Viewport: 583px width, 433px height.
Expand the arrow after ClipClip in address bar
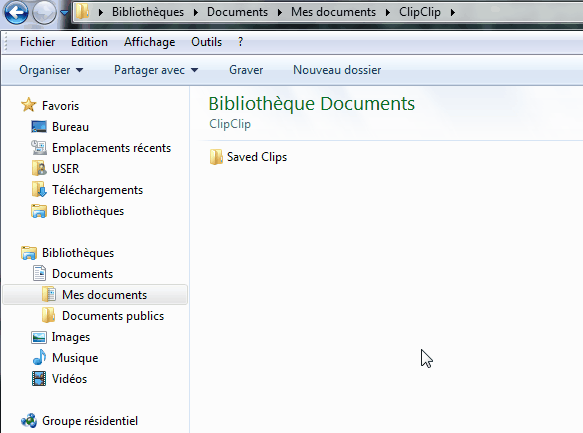452,12
